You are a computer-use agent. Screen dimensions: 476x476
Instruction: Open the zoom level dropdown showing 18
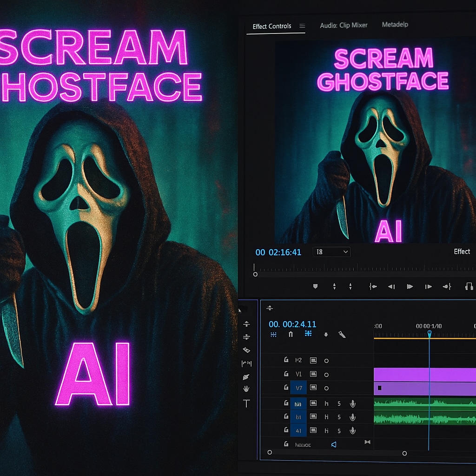[x=331, y=252]
